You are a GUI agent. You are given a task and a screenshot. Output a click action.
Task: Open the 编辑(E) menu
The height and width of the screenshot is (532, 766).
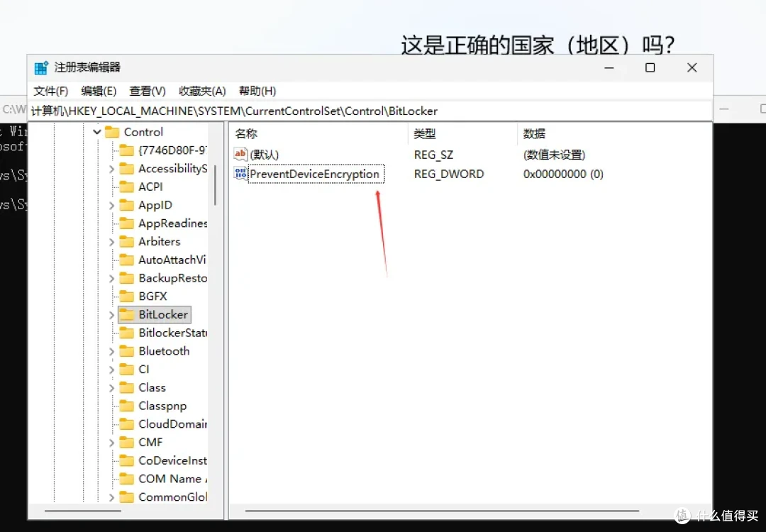(99, 92)
